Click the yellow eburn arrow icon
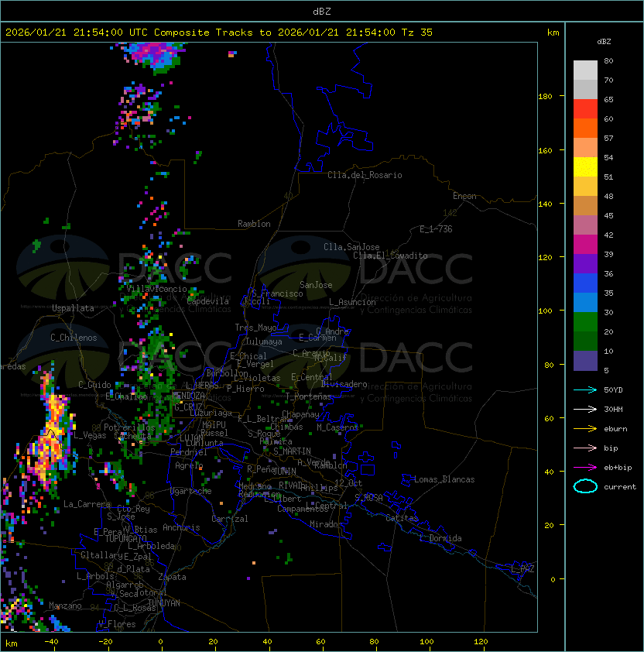Image resolution: width=644 pixels, height=652 pixels. pos(585,429)
